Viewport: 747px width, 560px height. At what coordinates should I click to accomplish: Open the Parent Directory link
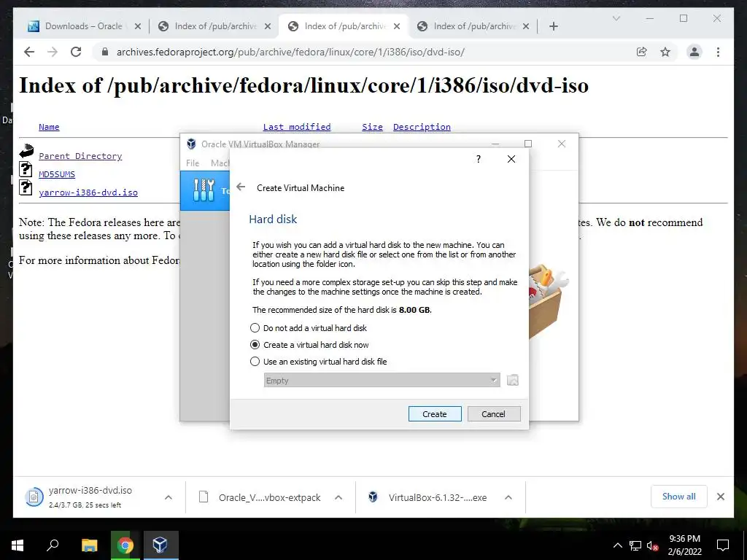(80, 156)
